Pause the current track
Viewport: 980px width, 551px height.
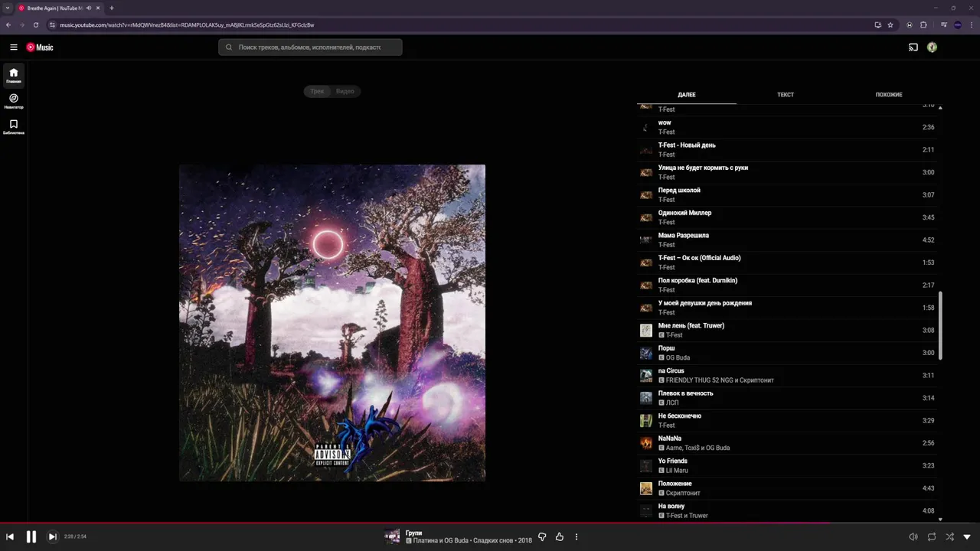(31, 536)
